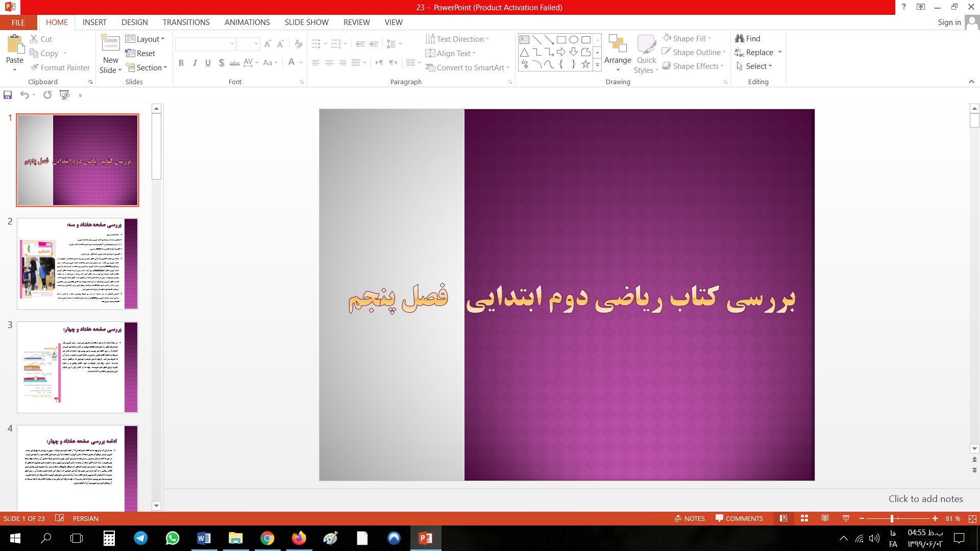Toggle the Notes pane in status bar
The image size is (980, 551).
tap(690, 518)
